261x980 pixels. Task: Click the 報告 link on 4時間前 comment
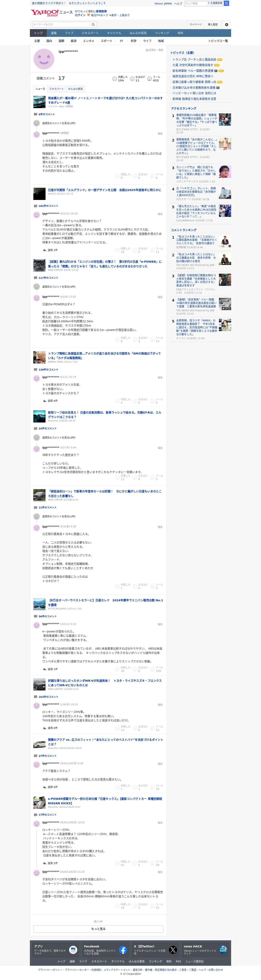[x=160, y=134]
